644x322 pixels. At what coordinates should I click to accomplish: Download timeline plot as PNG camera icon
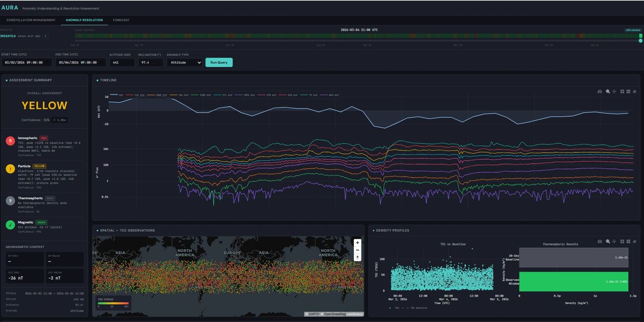[x=600, y=91]
